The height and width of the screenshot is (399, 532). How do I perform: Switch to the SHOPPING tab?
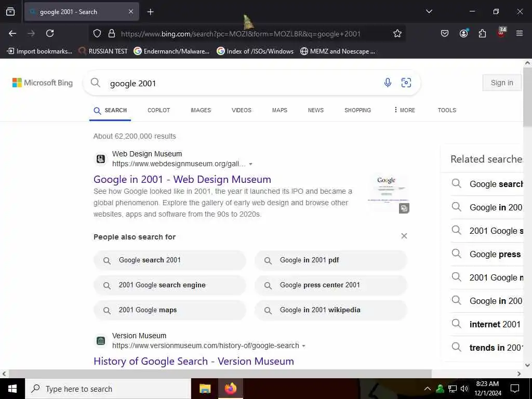click(357, 110)
